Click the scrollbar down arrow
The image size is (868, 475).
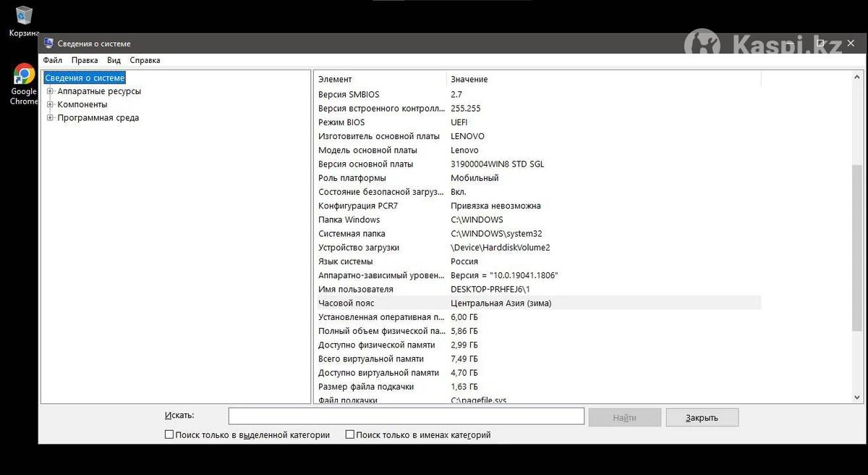pyautogui.click(x=857, y=398)
